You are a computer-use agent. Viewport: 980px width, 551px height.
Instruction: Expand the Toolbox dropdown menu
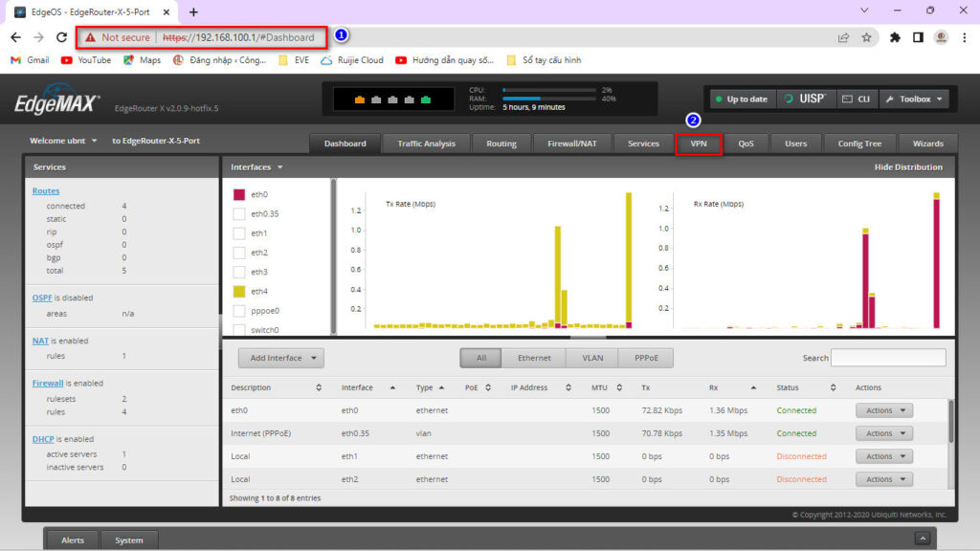point(914,99)
